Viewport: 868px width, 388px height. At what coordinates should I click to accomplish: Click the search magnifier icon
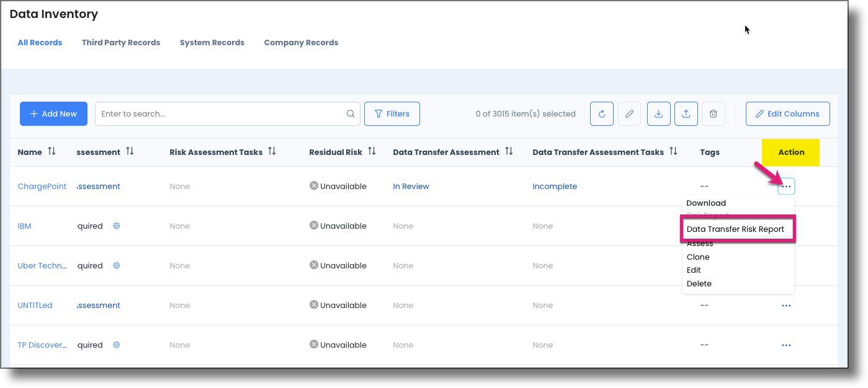351,113
